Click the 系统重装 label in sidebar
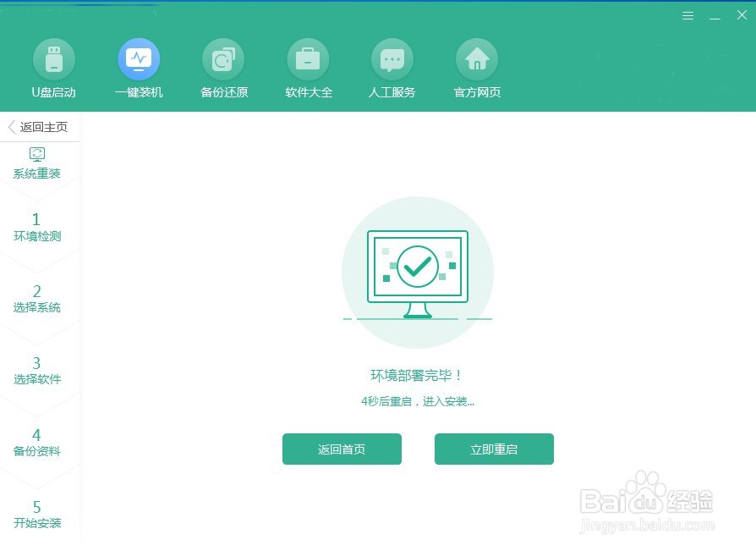This screenshot has height=551, width=756. (37, 174)
